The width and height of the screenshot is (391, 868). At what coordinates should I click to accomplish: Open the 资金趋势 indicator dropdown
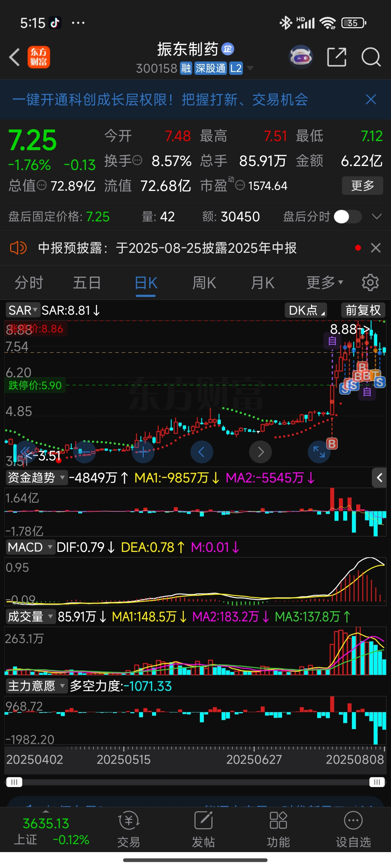[37, 478]
